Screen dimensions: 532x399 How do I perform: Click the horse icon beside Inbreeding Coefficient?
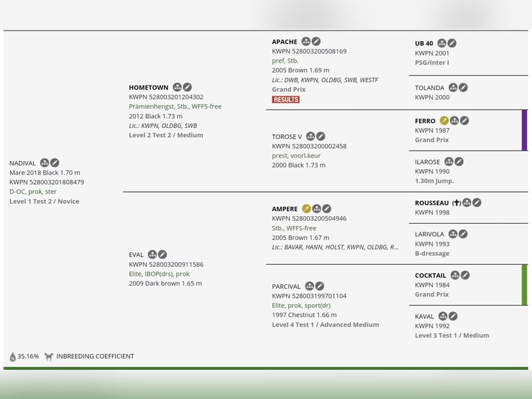[x=49, y=357]
